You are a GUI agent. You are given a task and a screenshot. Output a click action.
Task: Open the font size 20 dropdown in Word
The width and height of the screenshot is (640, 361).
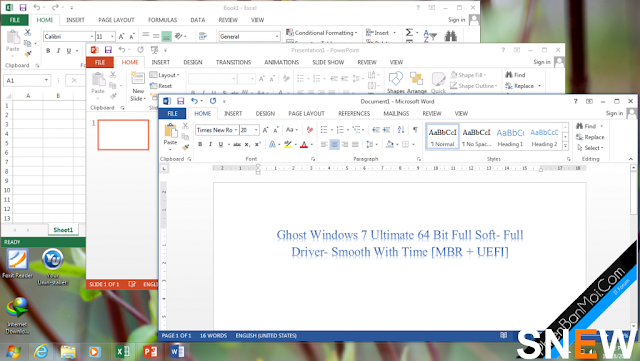tap(256, 130)
